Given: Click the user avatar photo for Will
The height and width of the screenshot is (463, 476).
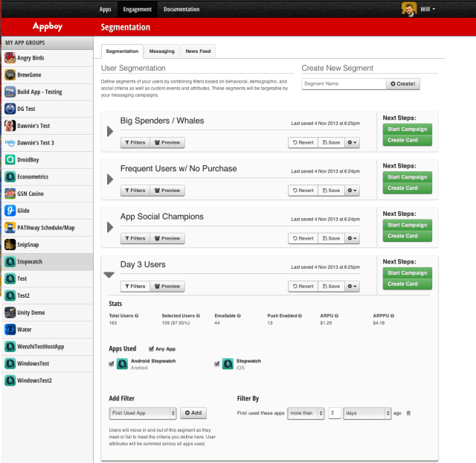Looking at the screenshot, I should coord(408,9).
